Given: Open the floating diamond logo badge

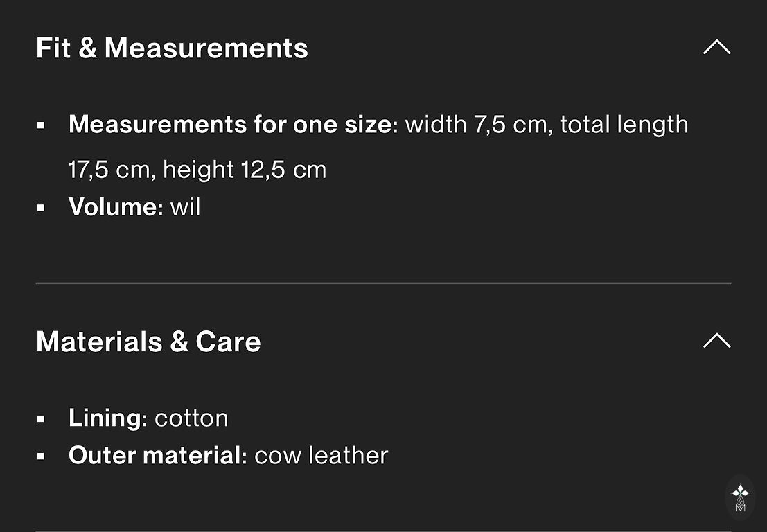Looking at the screenshot, I should pyautogui.click(x=740, y=496).
